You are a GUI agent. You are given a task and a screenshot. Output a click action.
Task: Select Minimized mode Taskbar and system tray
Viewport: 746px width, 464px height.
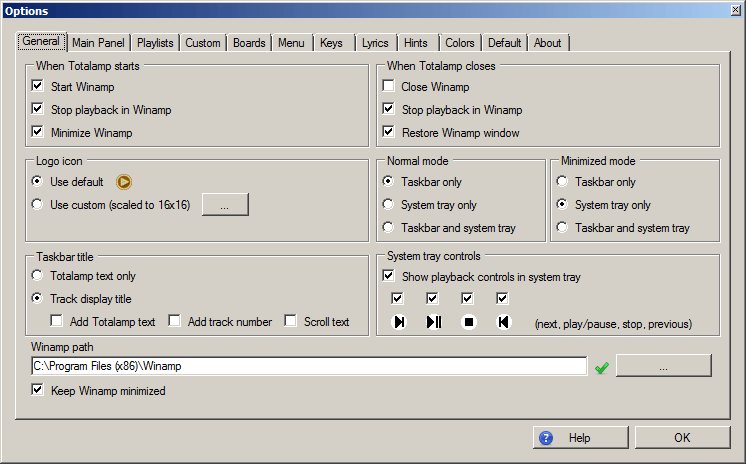[x=562, y=227]
